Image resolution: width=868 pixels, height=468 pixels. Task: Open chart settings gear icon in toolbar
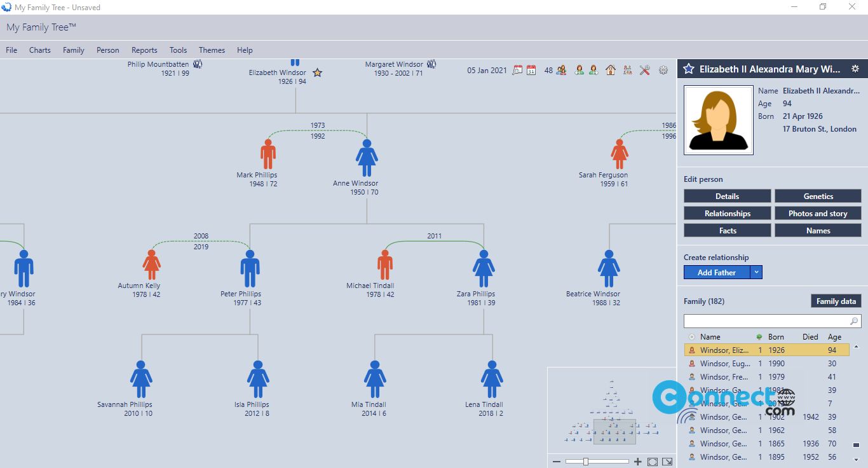(x=663, y=70)
